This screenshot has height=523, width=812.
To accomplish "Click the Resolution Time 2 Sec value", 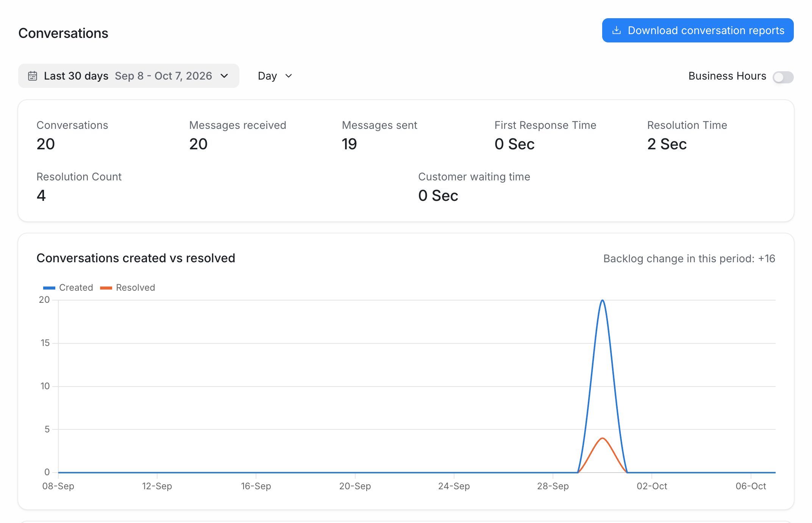I will point(667,144).
